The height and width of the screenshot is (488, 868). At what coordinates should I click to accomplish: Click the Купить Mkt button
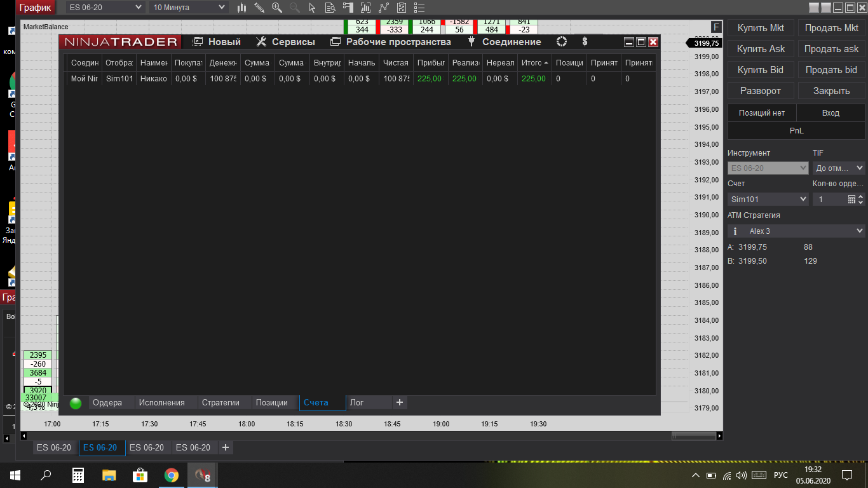(x=761, y=28)
